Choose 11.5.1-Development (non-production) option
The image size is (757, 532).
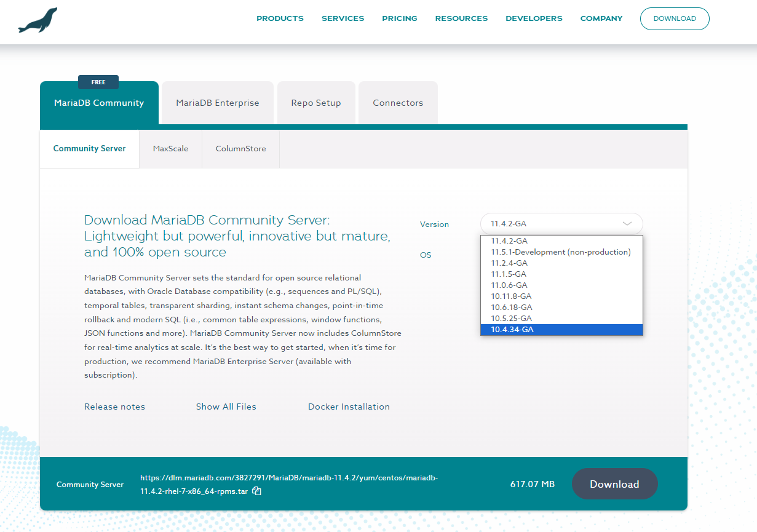(561, 252)
